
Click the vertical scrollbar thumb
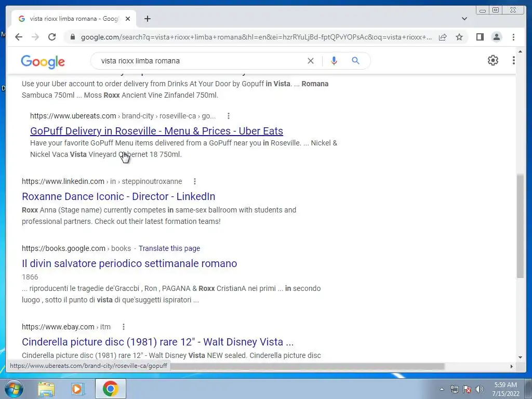520,227
